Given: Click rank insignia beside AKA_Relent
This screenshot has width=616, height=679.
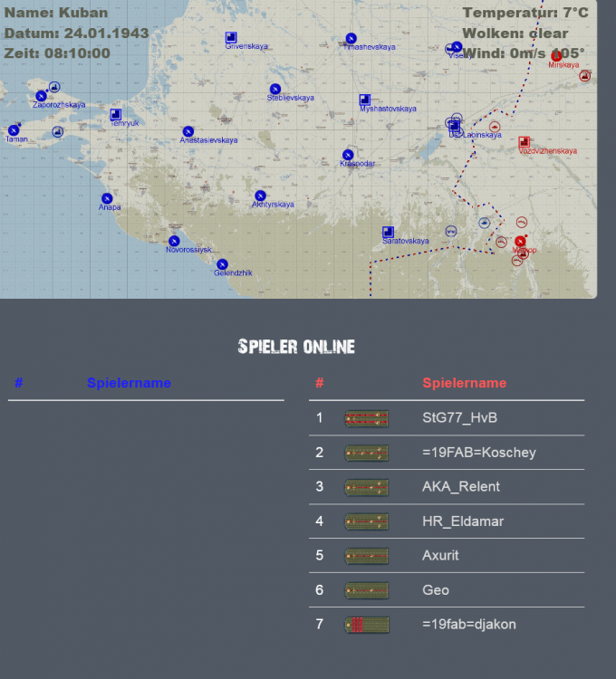Looking at the screenshot, I should (367, 487).
